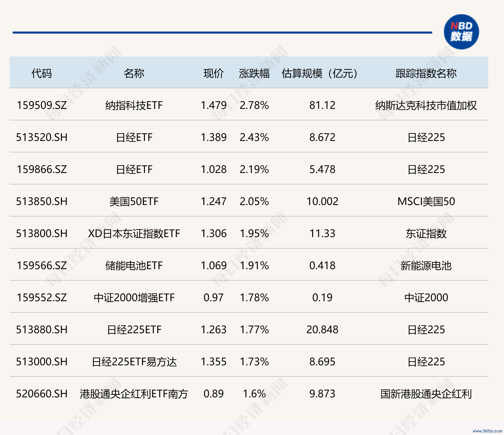Click the www.365jz.com watermark link
Viewport: 504px width, 435px height.
(487, 431)
